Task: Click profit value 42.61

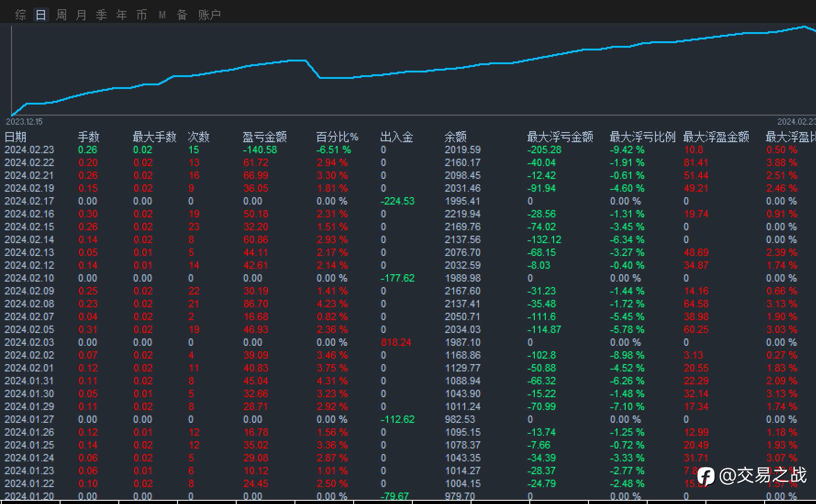Action: pos(255,266)
